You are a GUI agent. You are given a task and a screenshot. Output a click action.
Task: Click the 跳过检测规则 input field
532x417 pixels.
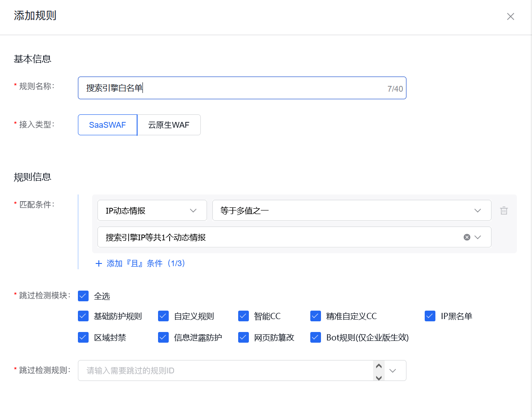click(x=223, y=370)
